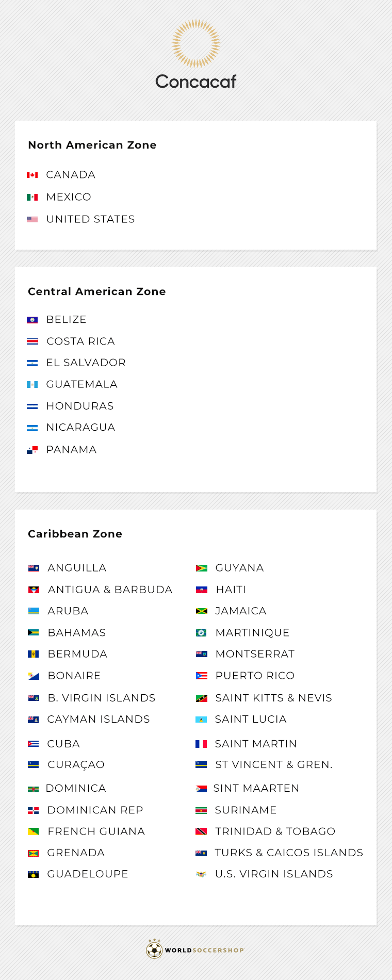Click the Cuba flag icon
The width and height of the screenshot is (392, 980).
click(x=33, y=744)
